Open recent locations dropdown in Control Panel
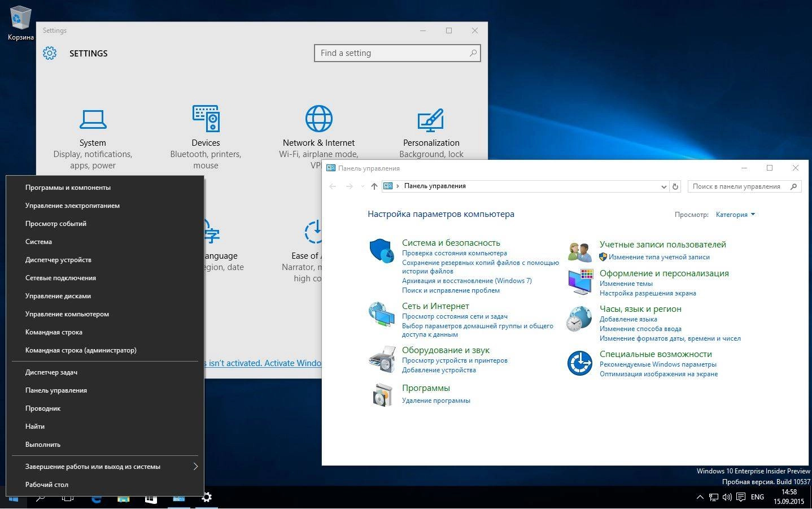Viewport: 812px width, 509px height. (x=362, y=186)
